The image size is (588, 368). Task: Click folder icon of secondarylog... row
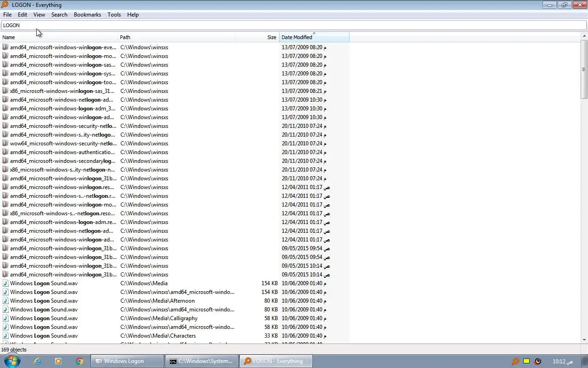click(6, 161)
